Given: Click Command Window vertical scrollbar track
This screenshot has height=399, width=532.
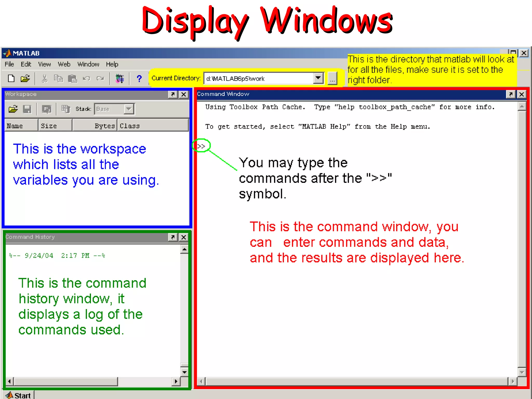Looking at the screenshot, I should pyautogui.click(x=522, y=239).
